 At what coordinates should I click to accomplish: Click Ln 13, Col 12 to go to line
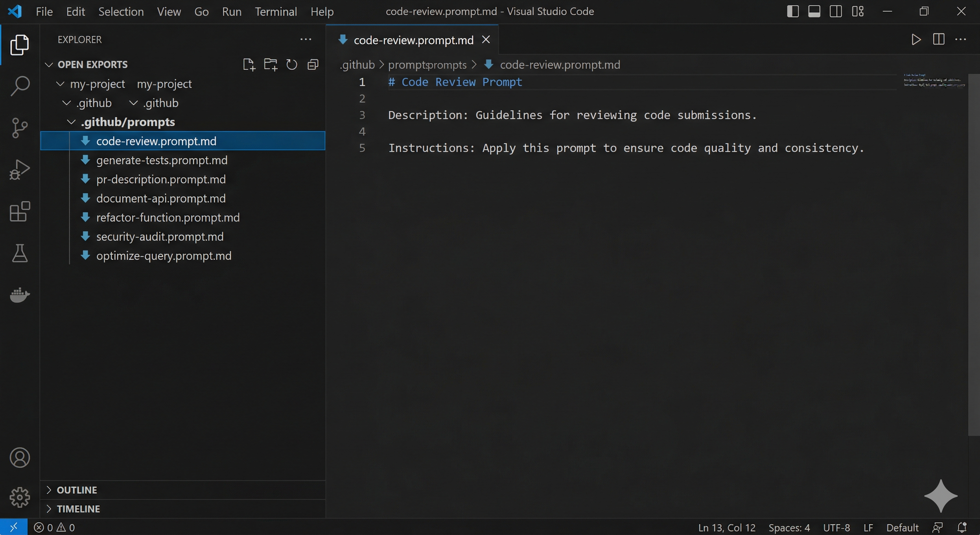[726, 527]
